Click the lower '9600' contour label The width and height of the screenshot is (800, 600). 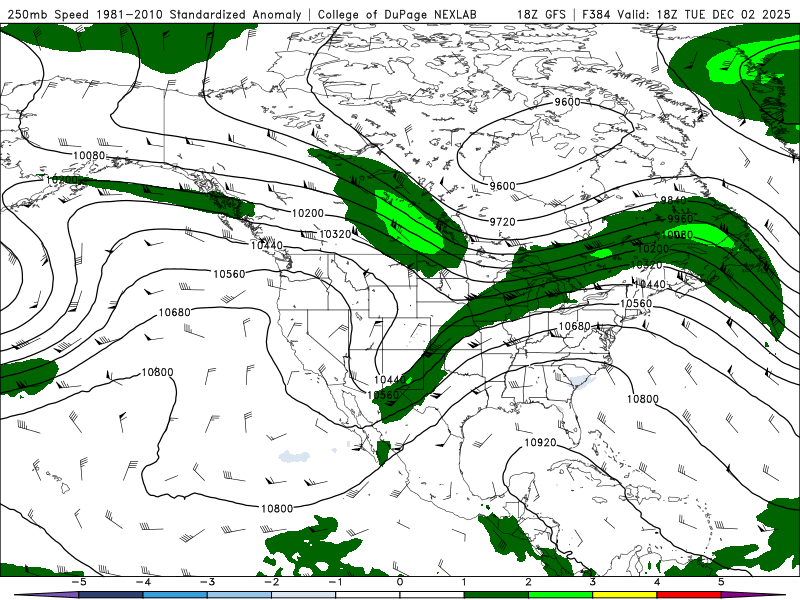click(503, 186)
